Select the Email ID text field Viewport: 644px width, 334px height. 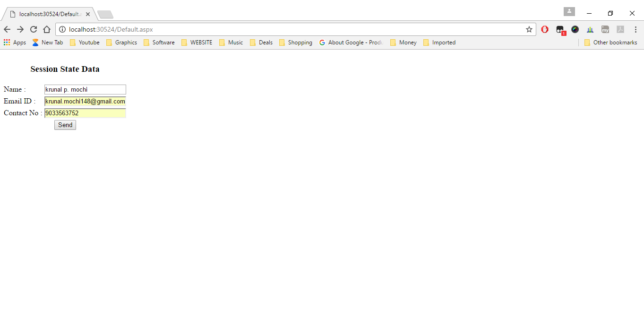pyautogui.click(x=85, y=101)
